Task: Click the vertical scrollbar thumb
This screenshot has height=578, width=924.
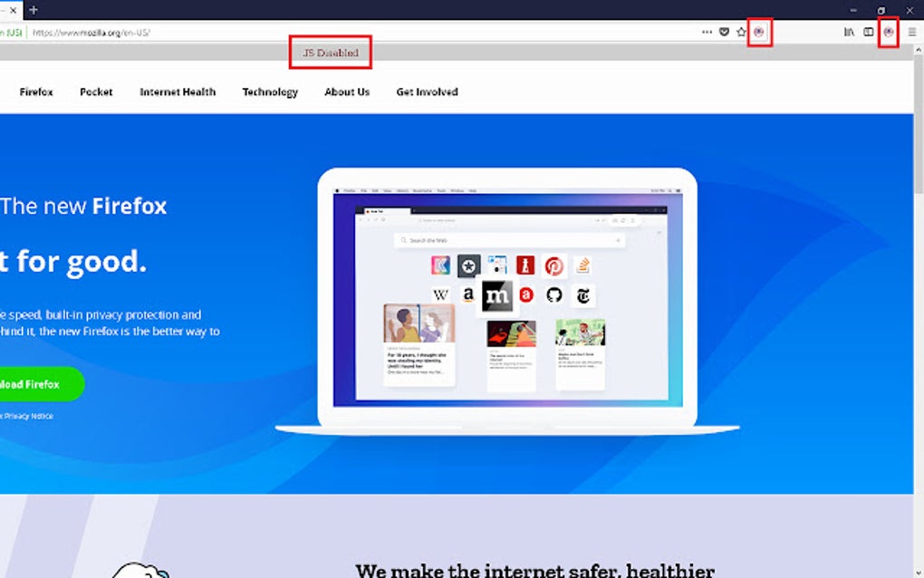Action: [918, 124]
